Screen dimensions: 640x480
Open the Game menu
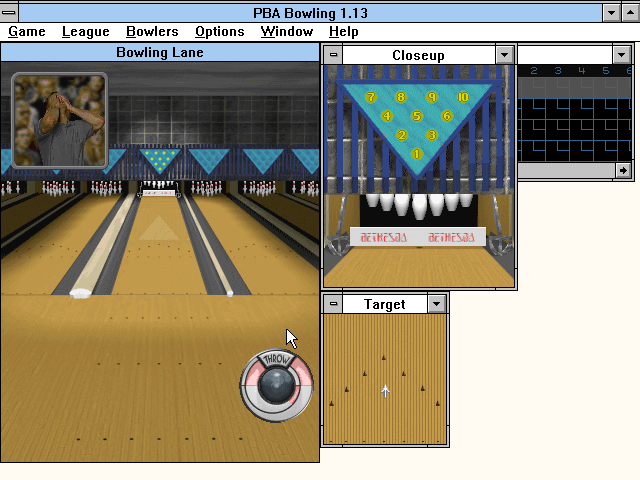[27, 32]
